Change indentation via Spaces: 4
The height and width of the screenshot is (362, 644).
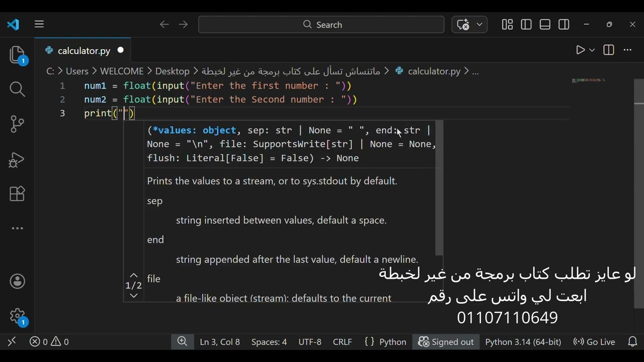(x=269, y=342)
